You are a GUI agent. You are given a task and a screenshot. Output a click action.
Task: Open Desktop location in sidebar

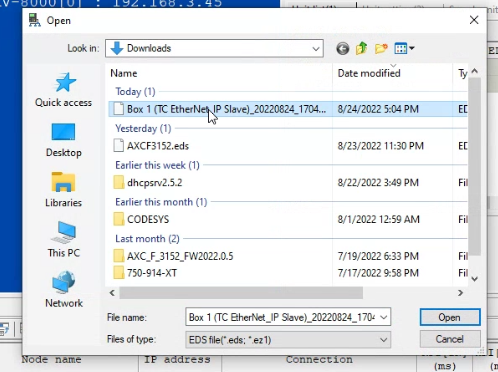tap(63, 140)
